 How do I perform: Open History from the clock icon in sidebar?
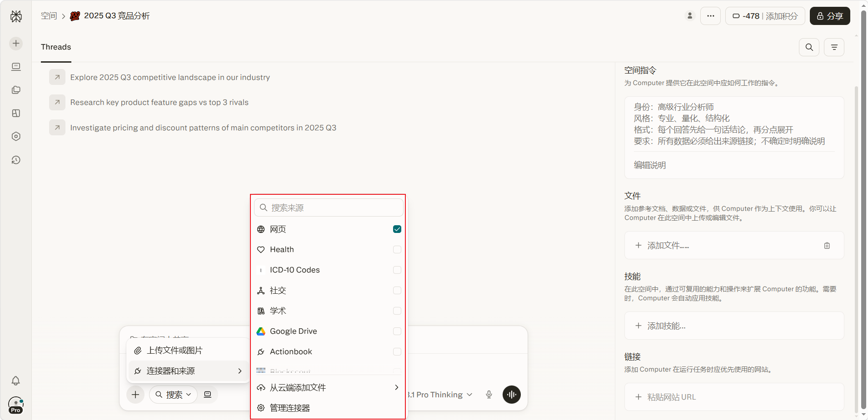pyautogui.click(x=16, y=160)
